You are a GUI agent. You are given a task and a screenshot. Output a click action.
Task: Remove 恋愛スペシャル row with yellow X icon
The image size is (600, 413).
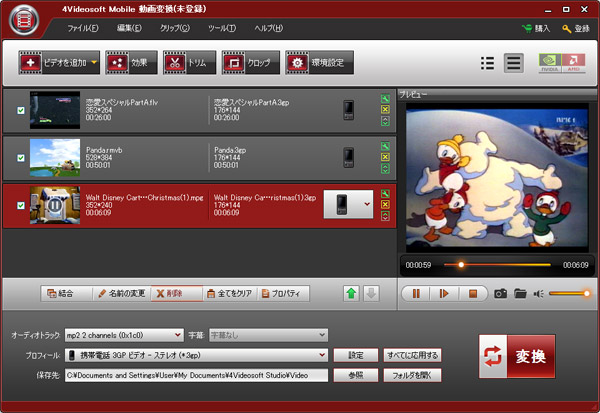point(385,110)
